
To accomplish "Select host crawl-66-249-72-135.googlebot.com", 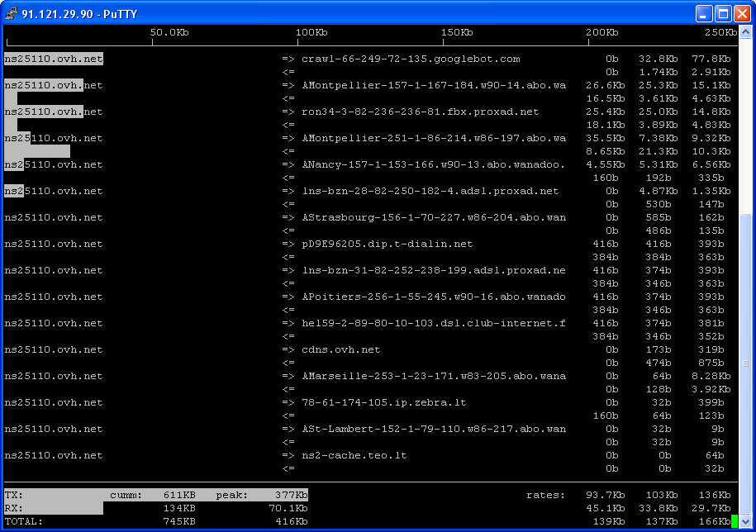I will (411, 59).
